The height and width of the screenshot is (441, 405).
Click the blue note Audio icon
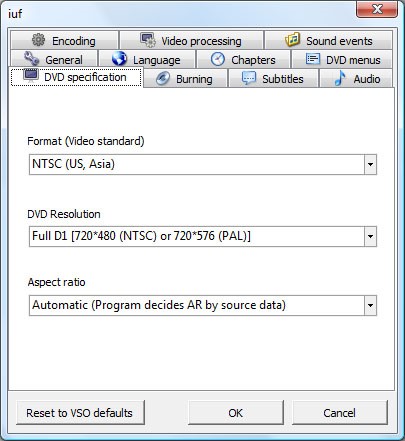coord(340,79)
